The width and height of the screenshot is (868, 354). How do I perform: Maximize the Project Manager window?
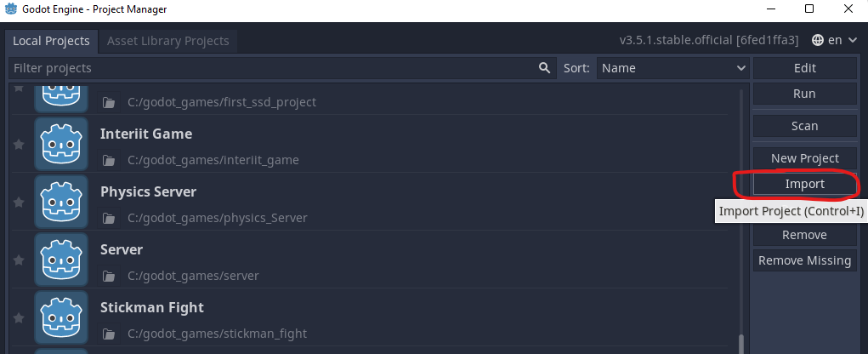(x=809, y=9)
